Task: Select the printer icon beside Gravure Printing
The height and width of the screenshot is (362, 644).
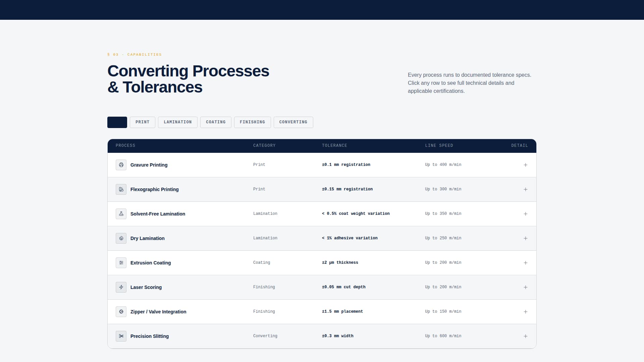Action: [x=121, y=165]
